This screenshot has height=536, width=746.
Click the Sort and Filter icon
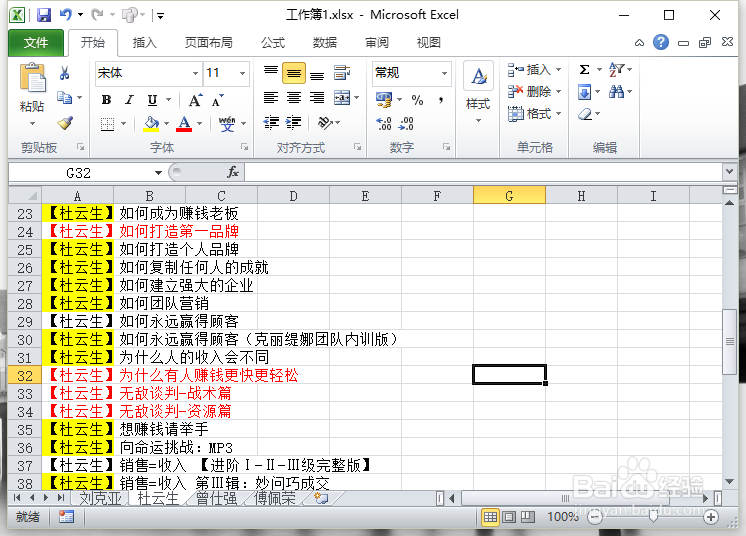[617, 69]
